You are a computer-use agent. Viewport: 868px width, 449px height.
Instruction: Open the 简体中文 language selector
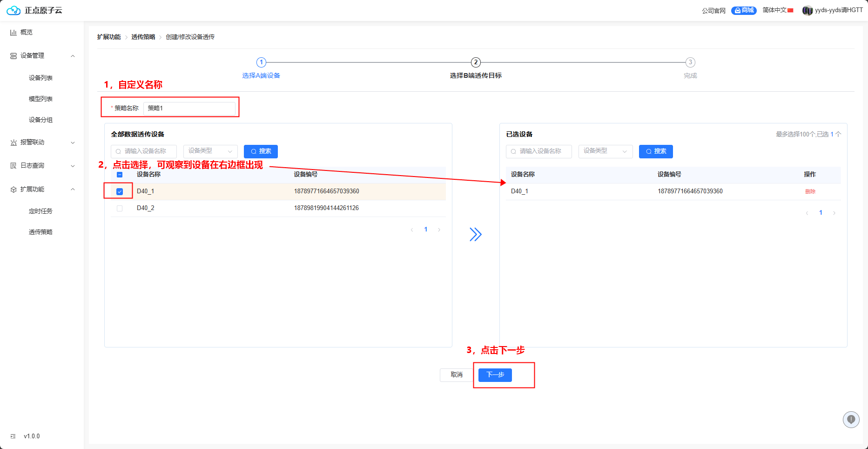[778, 10]
